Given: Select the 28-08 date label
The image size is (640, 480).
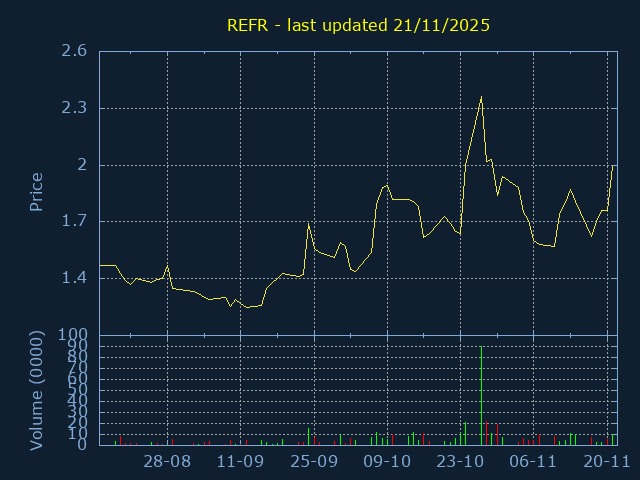Looking at the screenshot, I should click(x=167, y=462).
